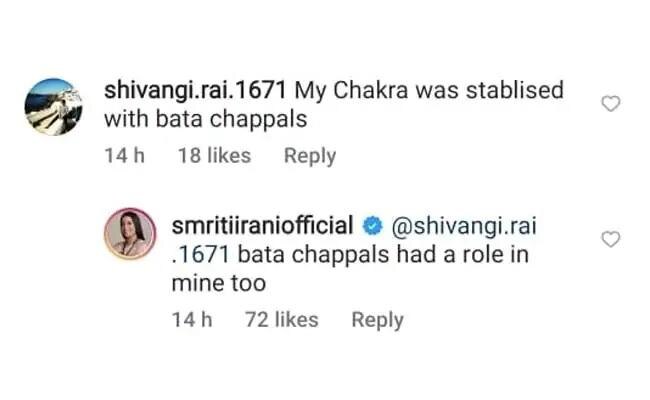Select the 'bata chappals had a role' text
Screen dimensions: 650x400
tap(380, 255)
